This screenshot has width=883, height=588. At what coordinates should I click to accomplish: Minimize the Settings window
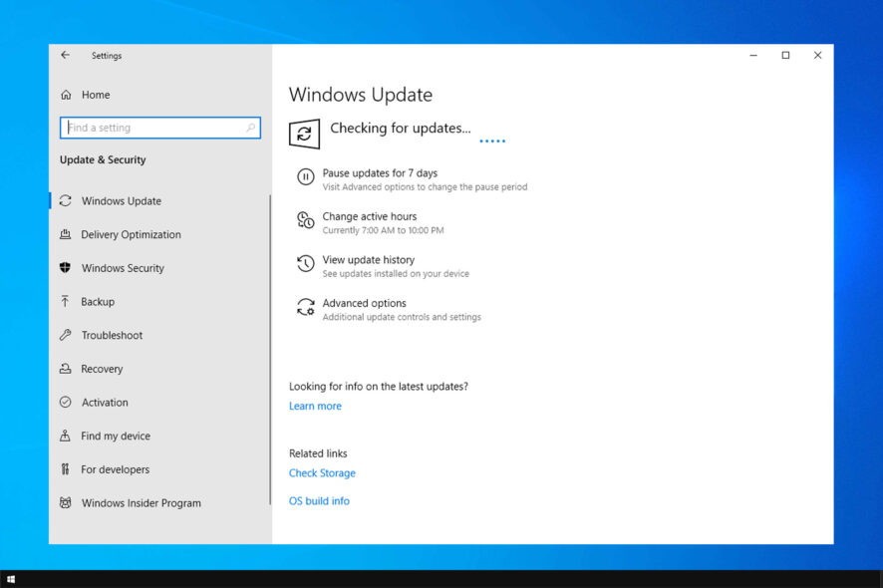click(753, 55)
